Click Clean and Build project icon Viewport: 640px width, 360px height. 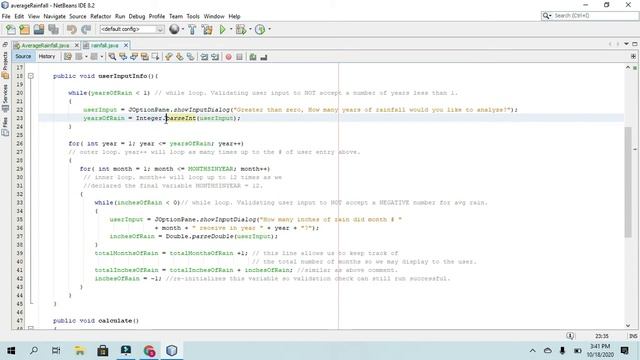click(207, 29)
